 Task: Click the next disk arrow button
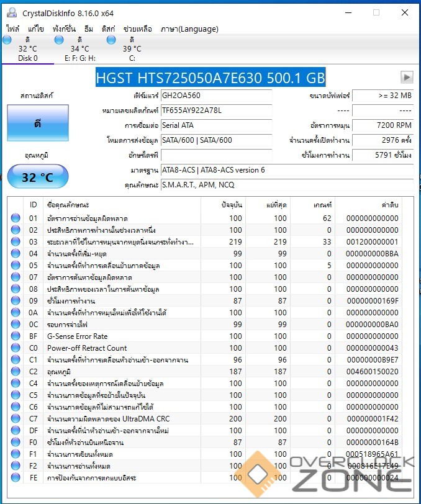407,78
